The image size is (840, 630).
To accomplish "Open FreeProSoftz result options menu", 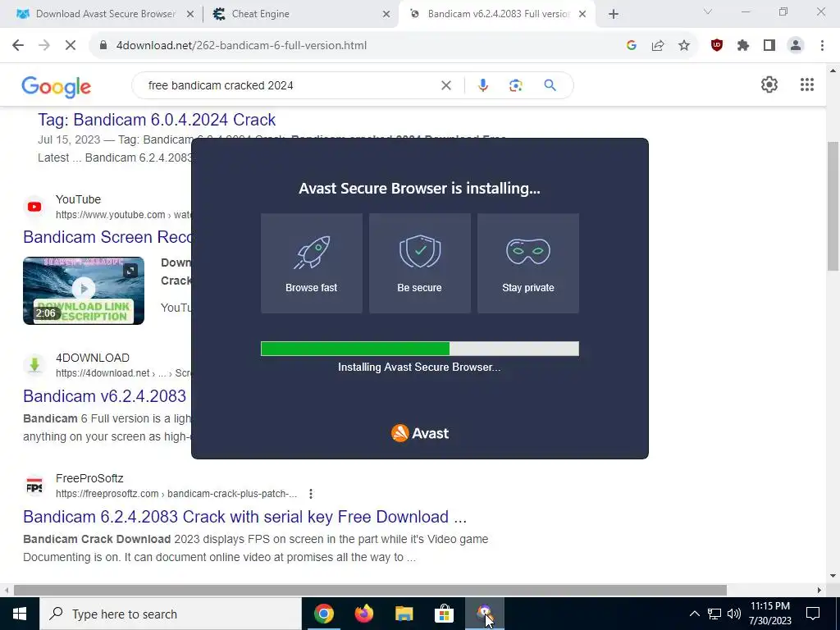I will tap(311, 493).
